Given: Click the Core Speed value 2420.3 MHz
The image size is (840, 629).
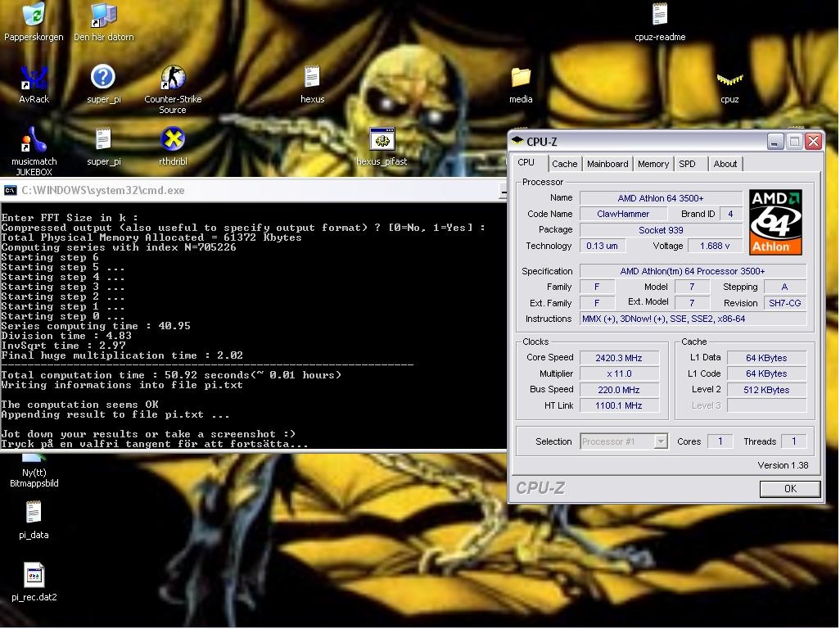Looking at the screenshot, I should tap(619, 358).
